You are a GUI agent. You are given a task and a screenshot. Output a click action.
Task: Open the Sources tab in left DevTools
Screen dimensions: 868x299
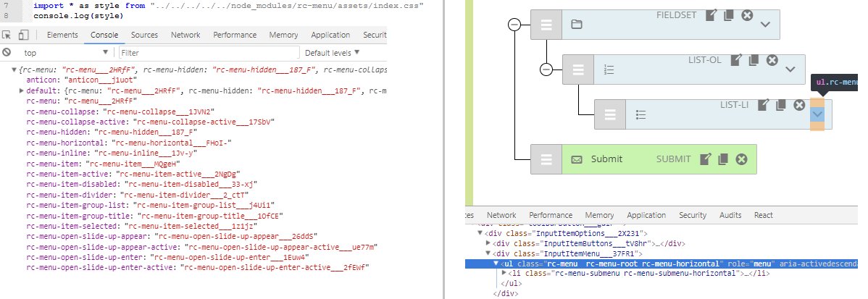point(144,35)
